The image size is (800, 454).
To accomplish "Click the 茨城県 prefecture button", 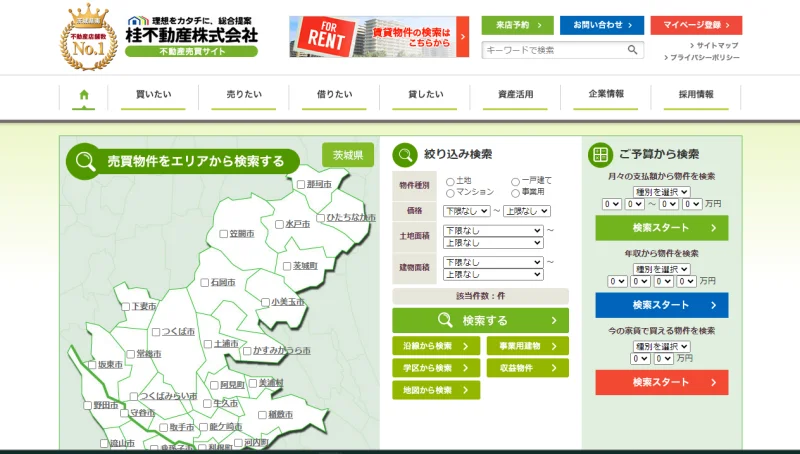I will coord(348,155).
